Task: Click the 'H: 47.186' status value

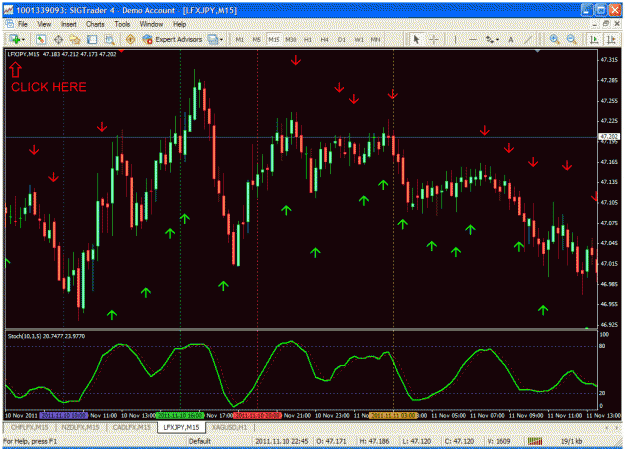Action: (x=374, y=441)
